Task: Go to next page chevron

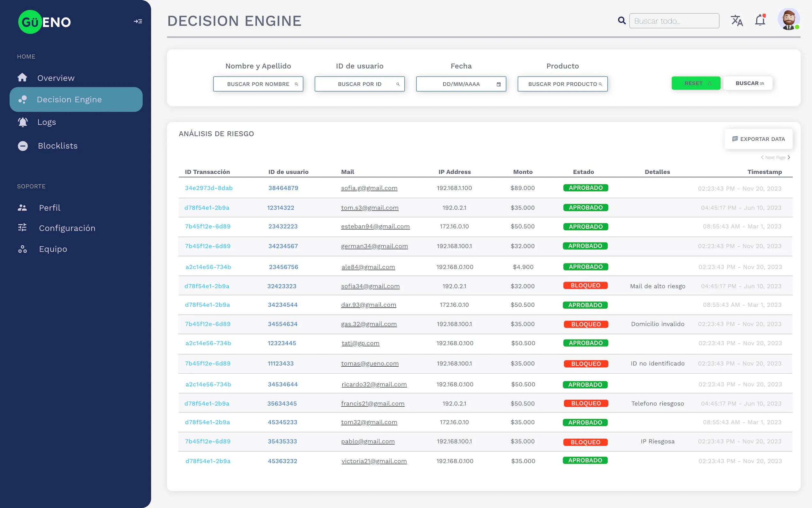Action: point(789,157)
